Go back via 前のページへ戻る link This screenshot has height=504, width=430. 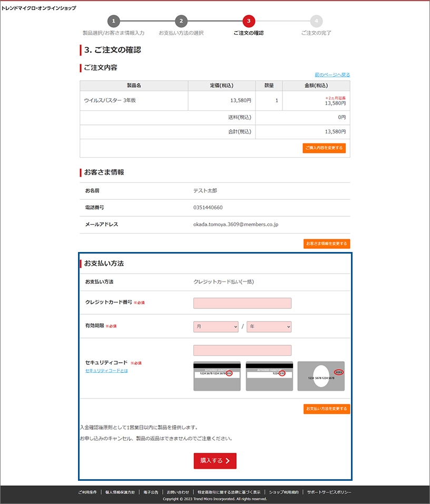(x=333, y=75)
